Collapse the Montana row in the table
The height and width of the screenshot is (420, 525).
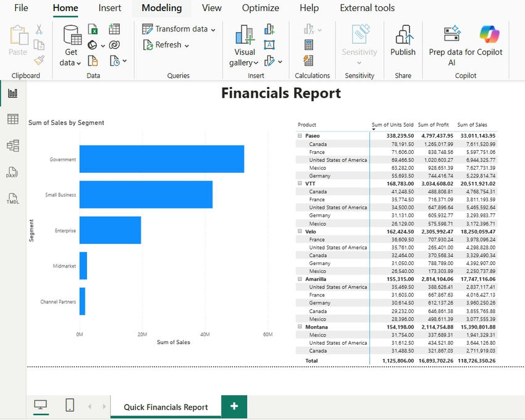click(301, 327)
